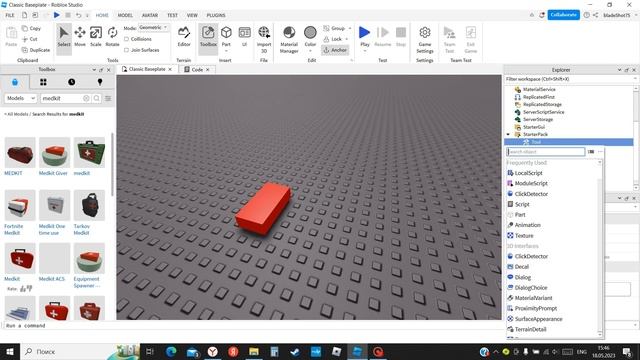Viewport: 640px width, 360px height.
Task: Select the Tarkov Medkit model thumbnail
Action: click(x=89, y=205)
